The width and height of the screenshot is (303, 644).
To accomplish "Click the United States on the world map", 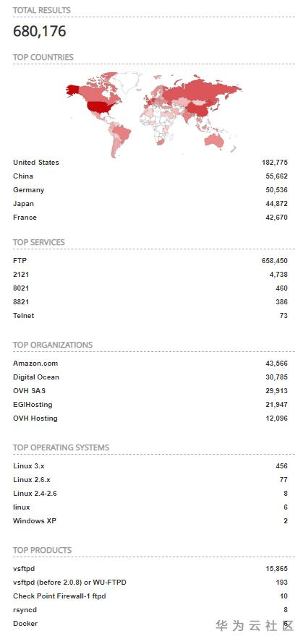I will pos(101,108).
